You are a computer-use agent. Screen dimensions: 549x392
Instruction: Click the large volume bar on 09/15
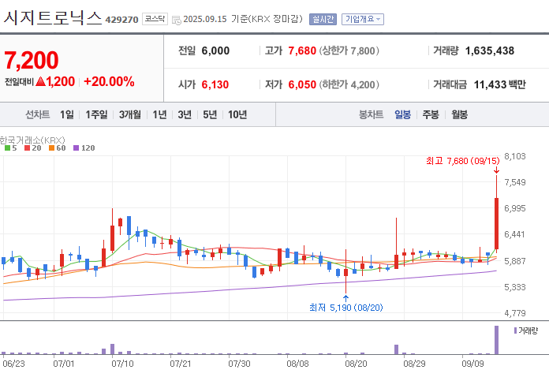coord(496,340)
